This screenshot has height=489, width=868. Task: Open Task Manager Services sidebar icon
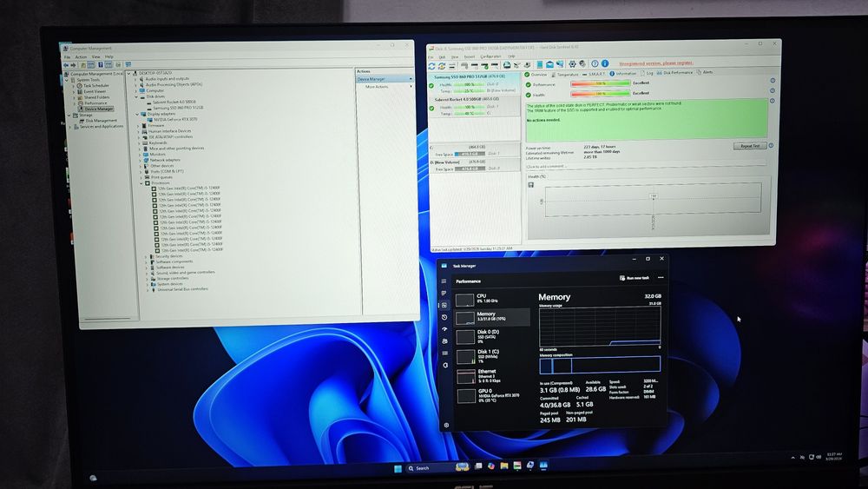pyautogui.click(x=445, y=365)
